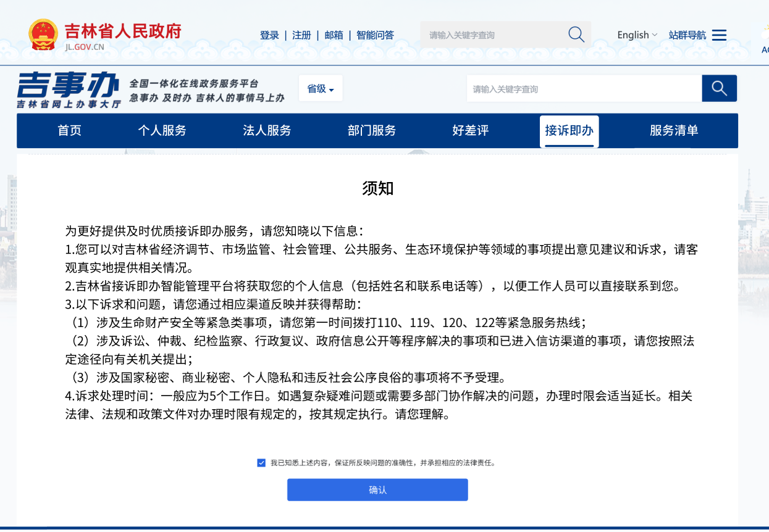Click the 登录 login link
The image size is (769, 532).
pyautogui.click(x=269, y=35)
